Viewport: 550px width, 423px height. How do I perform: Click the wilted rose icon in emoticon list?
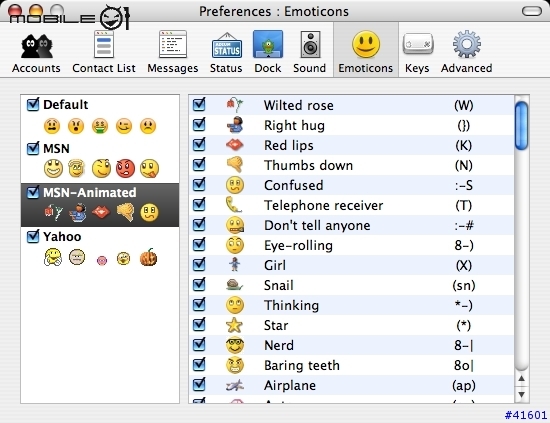(235, 105)
